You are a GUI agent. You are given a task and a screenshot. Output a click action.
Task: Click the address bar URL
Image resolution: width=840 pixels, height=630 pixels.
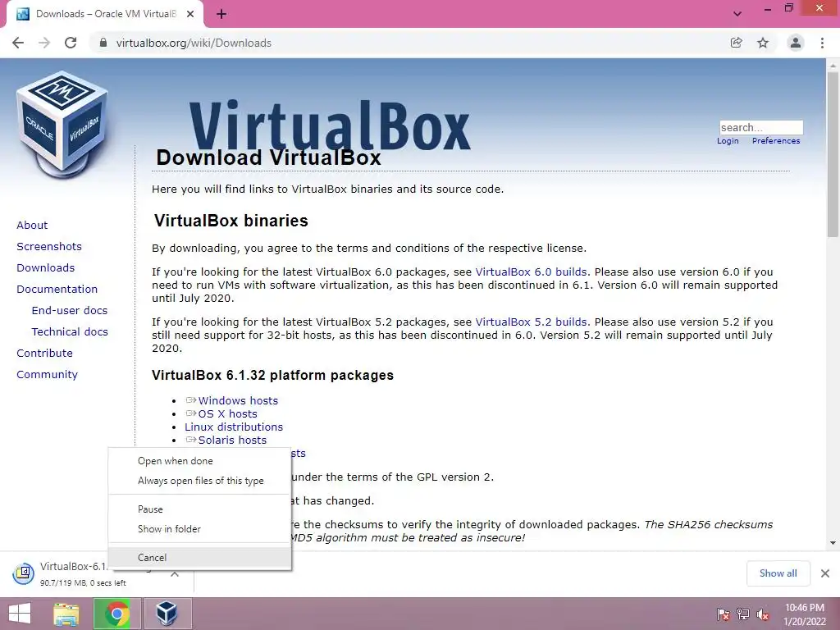(x=194, y=43)
